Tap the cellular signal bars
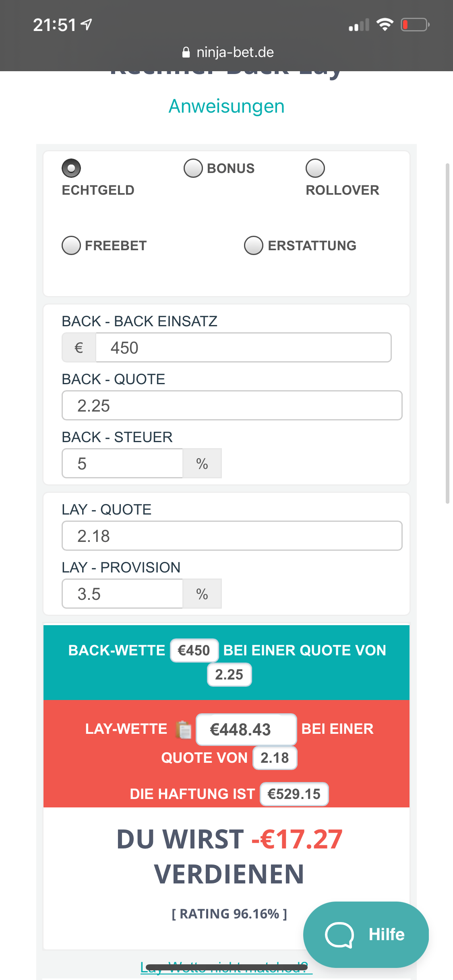The image size is (453, 980). (x=359, y=25)
